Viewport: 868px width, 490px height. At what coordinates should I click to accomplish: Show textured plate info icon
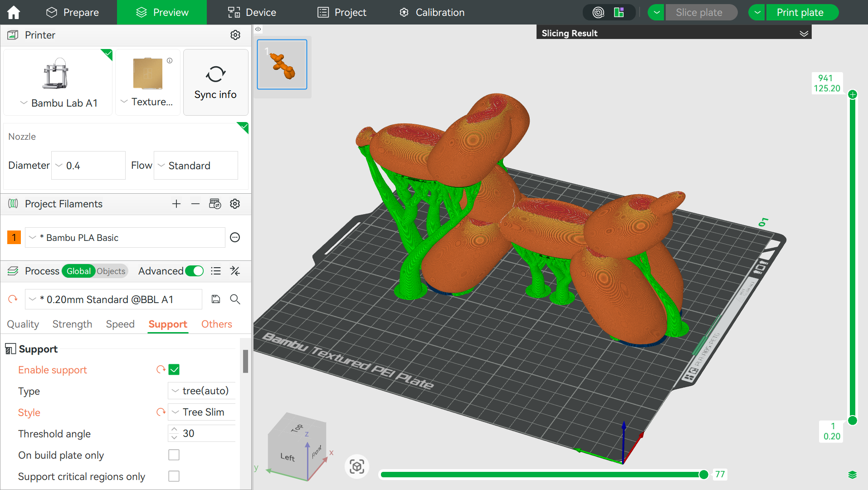tap(170, 60)
